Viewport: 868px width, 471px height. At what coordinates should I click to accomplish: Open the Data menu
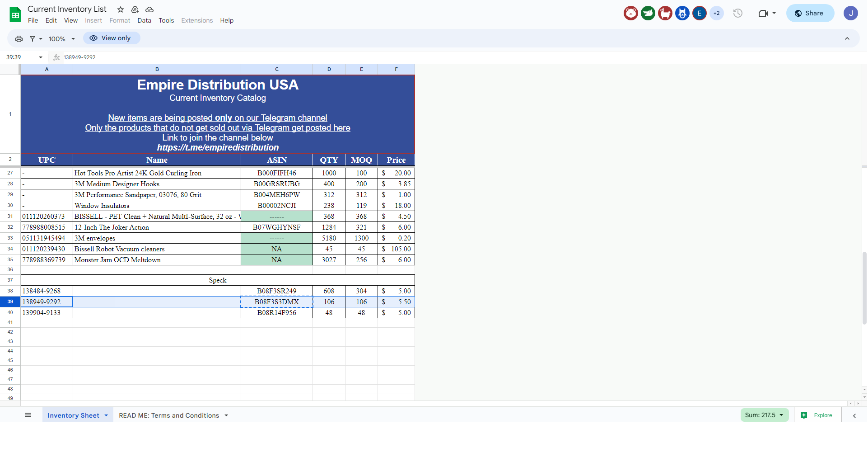click(145, 20)
